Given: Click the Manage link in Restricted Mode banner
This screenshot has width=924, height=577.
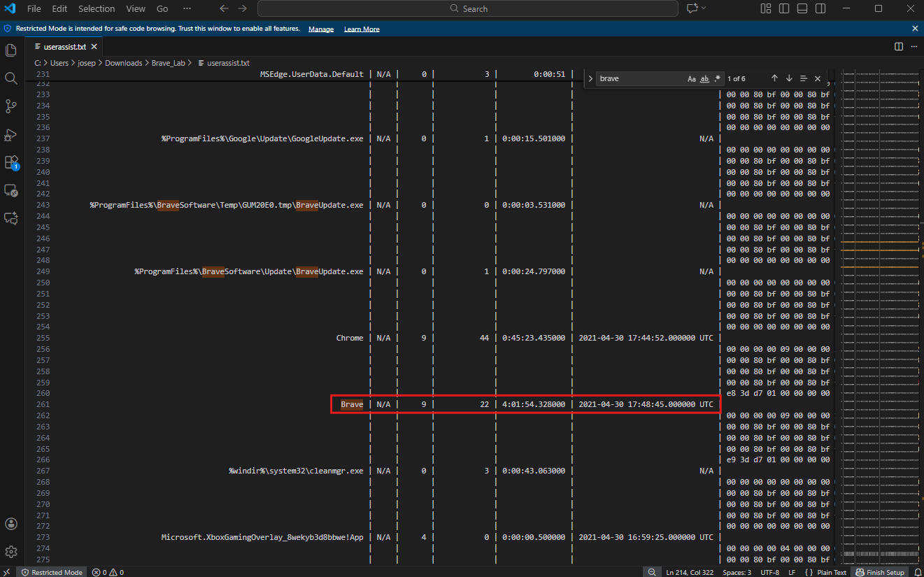Looking at the screenshot, I should (321, 29).
